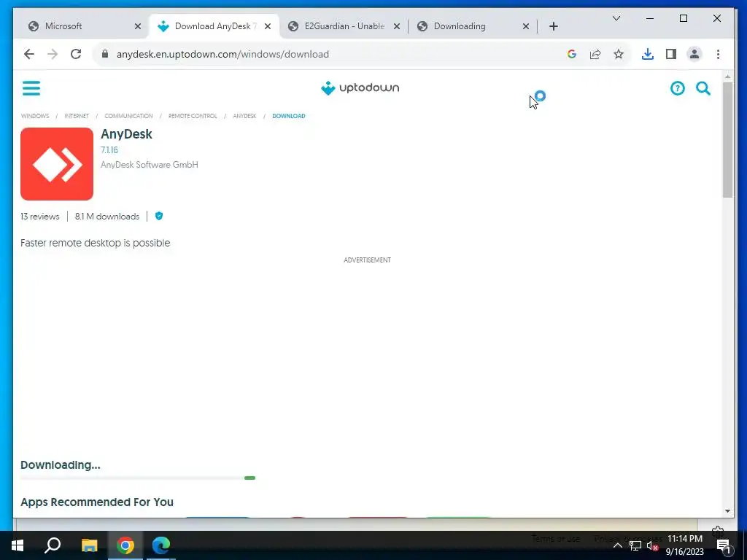Click the Chrome taskbar icon
747x560 pixels.
pos(125,545)
